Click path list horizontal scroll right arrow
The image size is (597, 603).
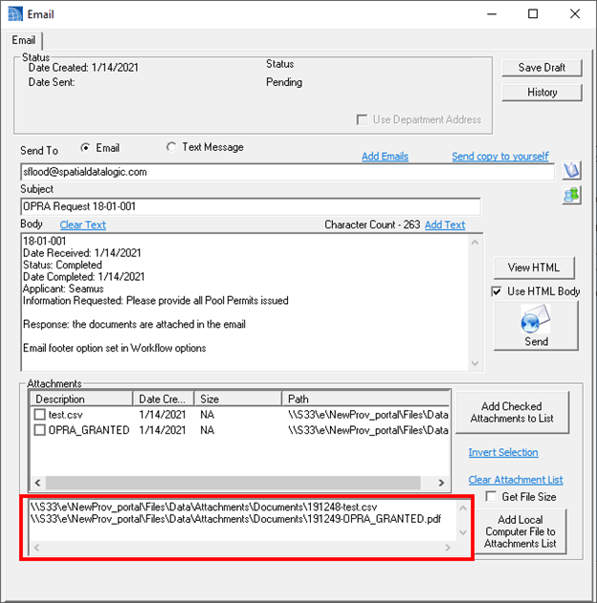448,548
